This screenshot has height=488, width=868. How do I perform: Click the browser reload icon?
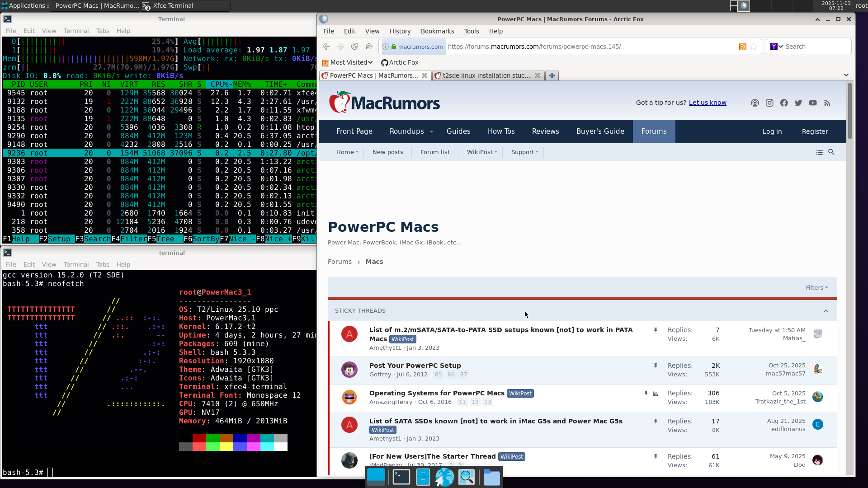pyautogui.click(x=355, y=47)
